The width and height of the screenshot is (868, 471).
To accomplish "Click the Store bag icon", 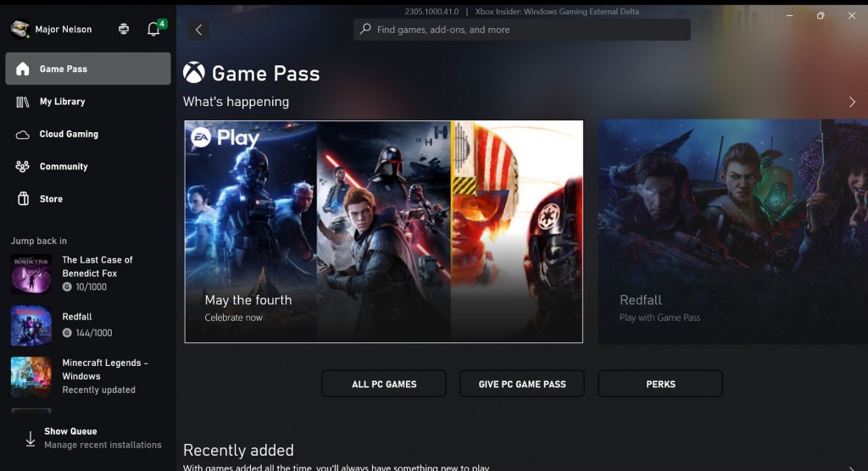I will pos(23,199).
